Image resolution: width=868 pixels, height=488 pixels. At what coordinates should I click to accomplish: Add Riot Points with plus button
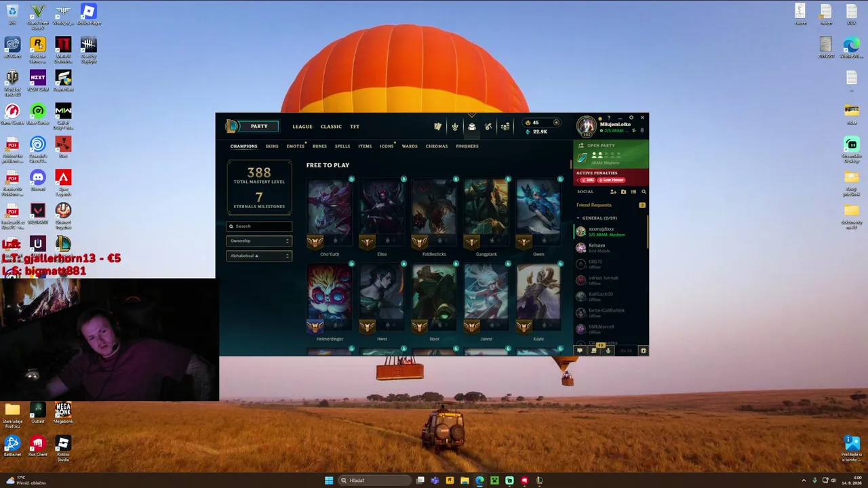point(556,123)
